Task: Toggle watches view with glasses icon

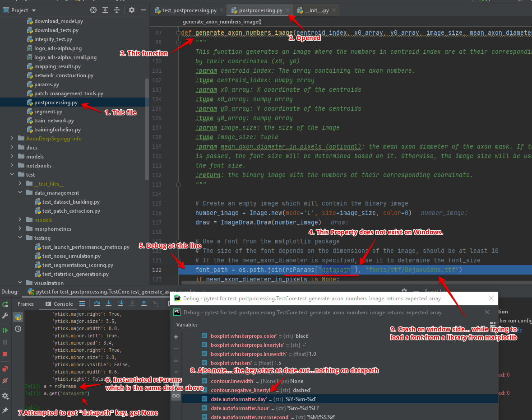Action: click(176, 396)
